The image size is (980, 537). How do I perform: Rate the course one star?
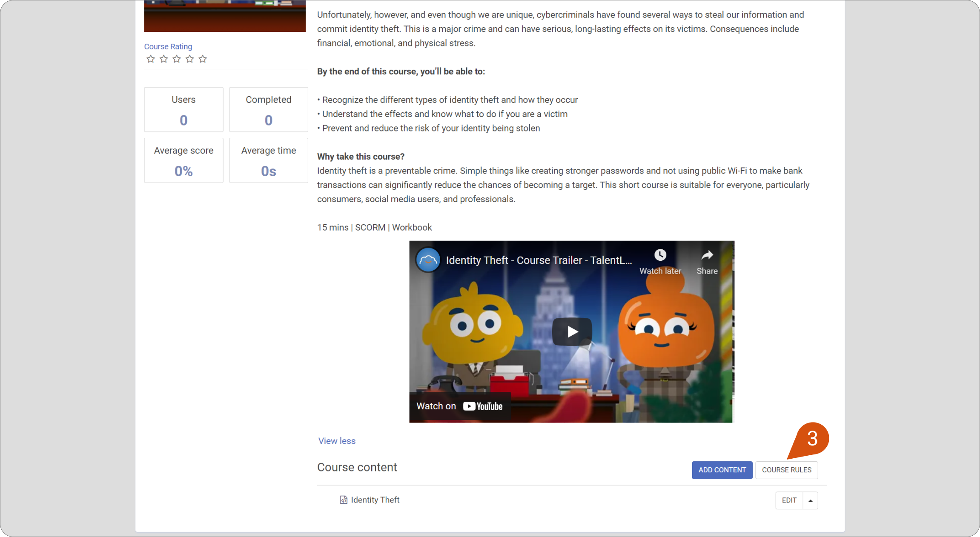tap(151, 59)
